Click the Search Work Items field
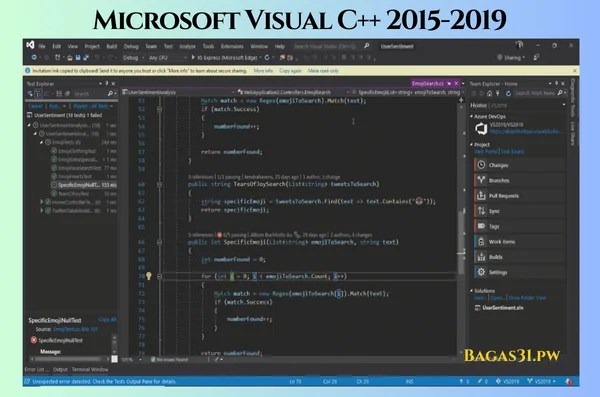600x397 pixels. [534, 93]
